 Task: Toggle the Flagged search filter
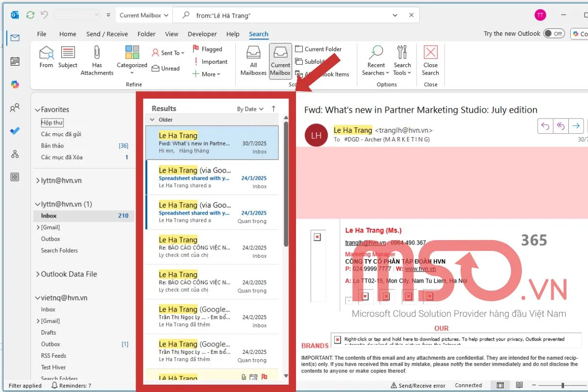click(211, 49)
